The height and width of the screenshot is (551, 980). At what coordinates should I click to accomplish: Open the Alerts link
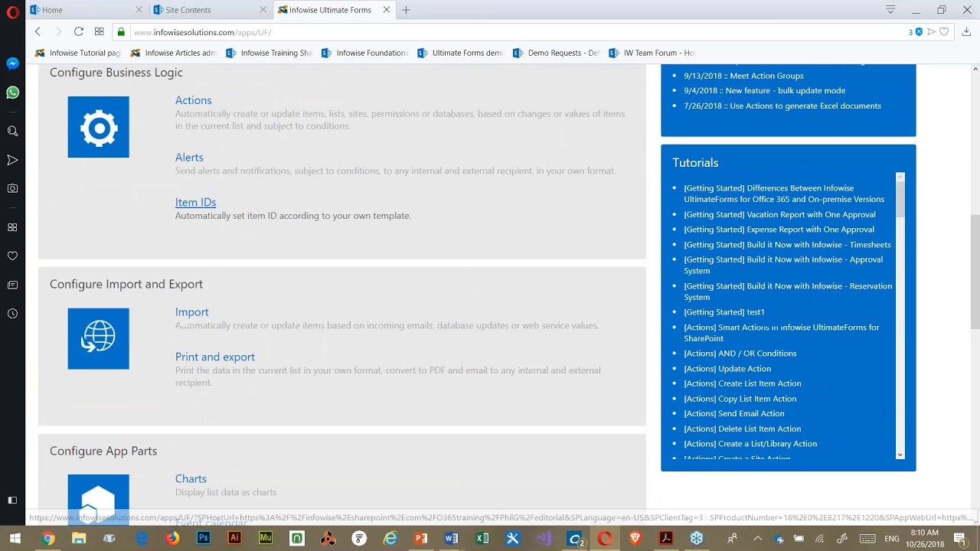(189, 158)
